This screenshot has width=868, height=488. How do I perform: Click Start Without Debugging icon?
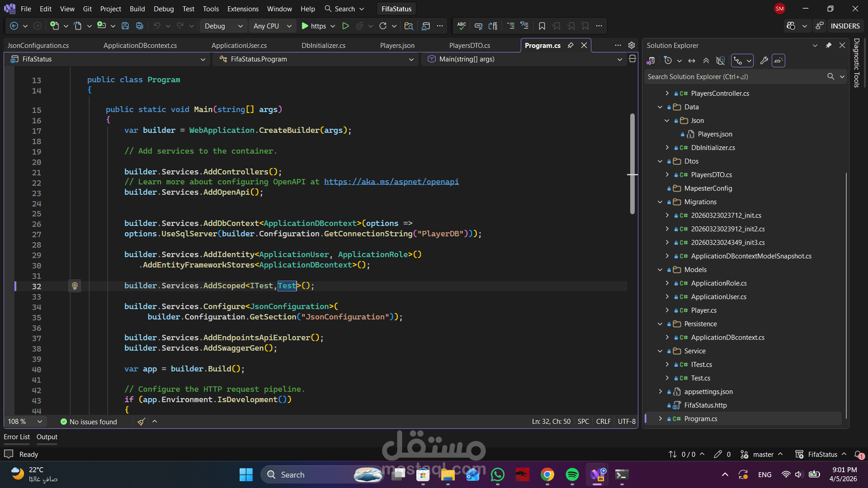pyautogui.click(x=345, y=26)
